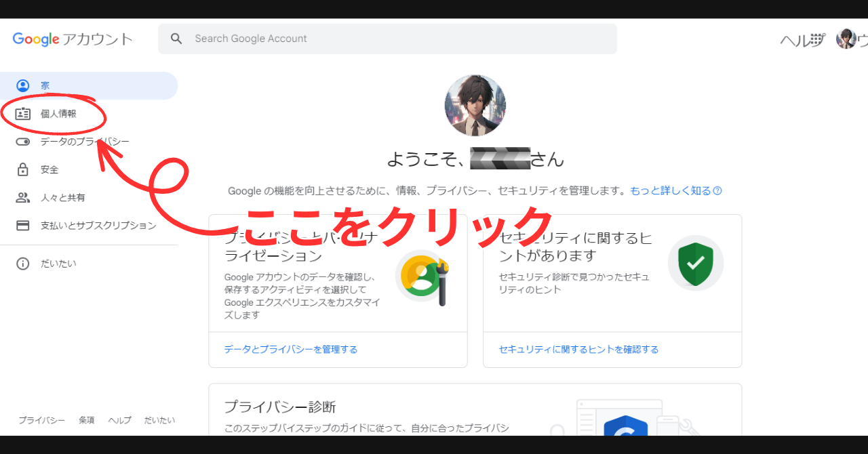
Task: Click the green shield checkmark icon
Action: (696, 263)
